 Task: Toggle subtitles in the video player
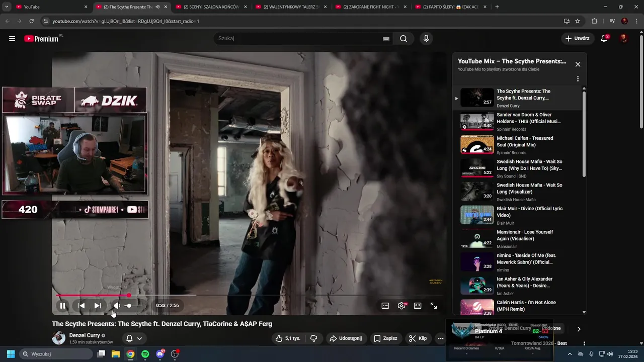(385, 306)
